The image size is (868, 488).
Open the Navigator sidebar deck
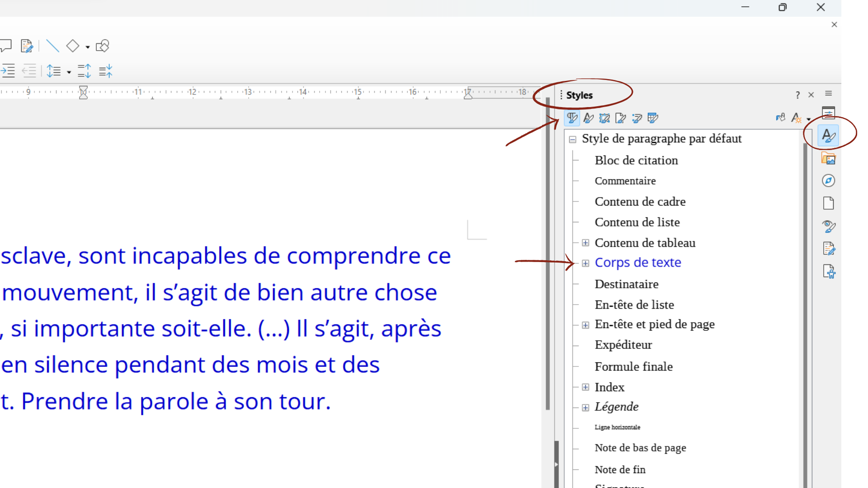click(828, 181)
